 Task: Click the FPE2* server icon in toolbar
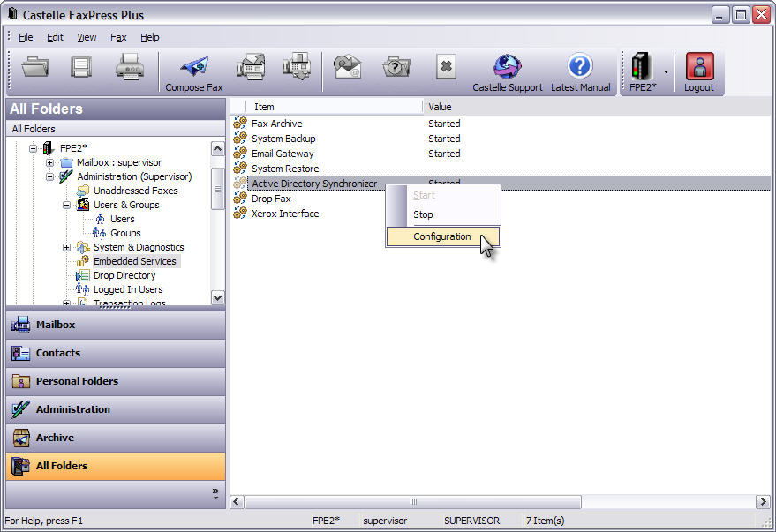642,67
